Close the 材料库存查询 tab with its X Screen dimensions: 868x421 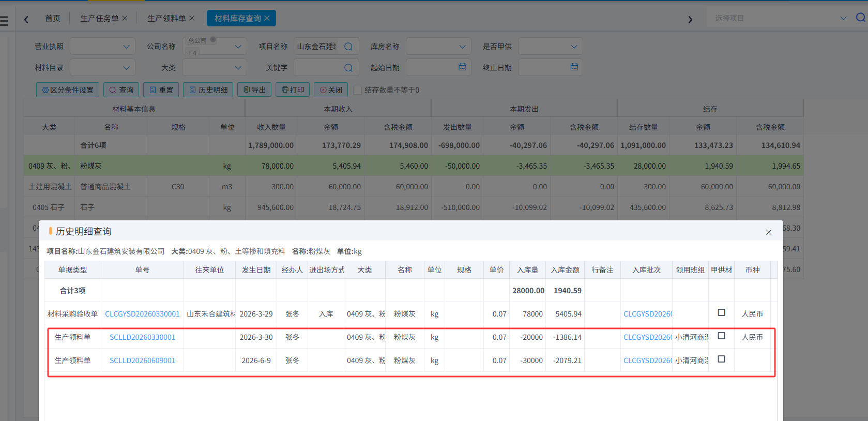(267, 18)
